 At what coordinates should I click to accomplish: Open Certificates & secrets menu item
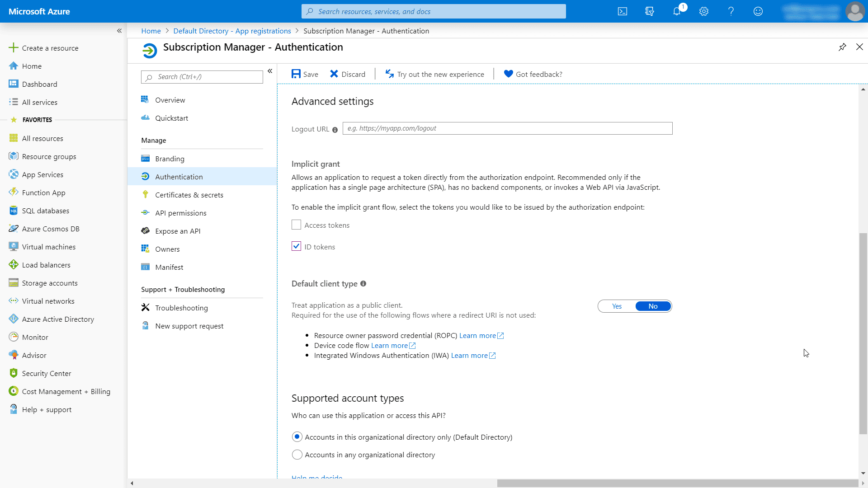click(x=189, y=195)
